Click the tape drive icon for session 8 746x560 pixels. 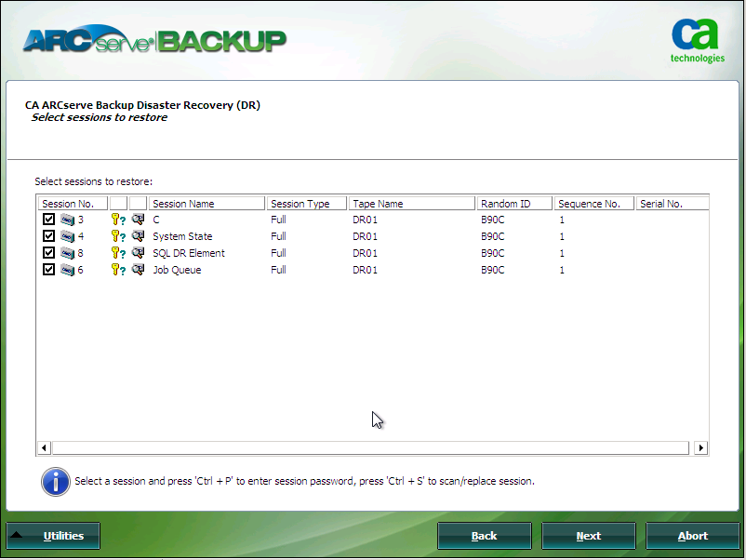[68, 253]
